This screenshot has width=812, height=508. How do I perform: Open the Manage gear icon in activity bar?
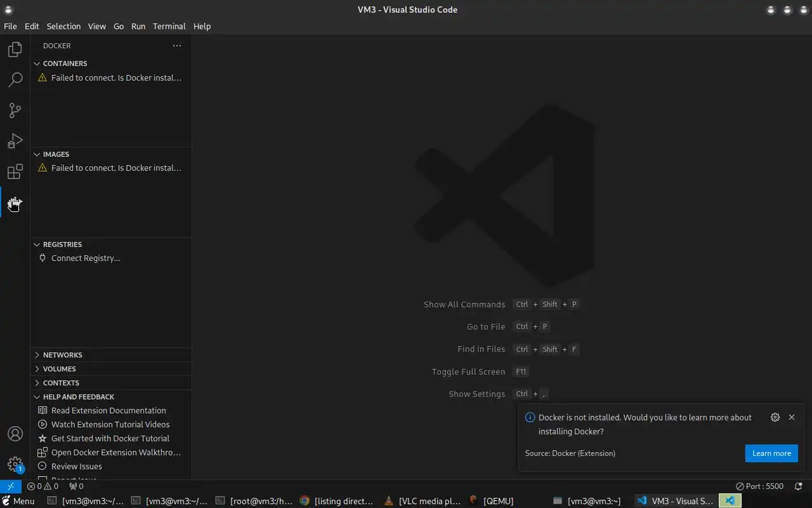pyautogui.click(x=15, y=464)
